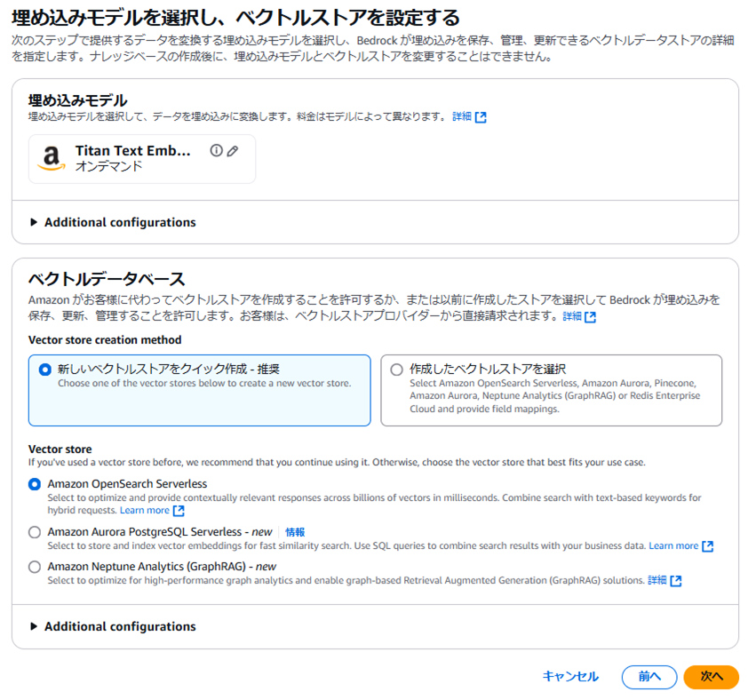This screenshot has height=700, width=756.
Task: Click the orange 次へ button
Action: click(x=712, y=677)
